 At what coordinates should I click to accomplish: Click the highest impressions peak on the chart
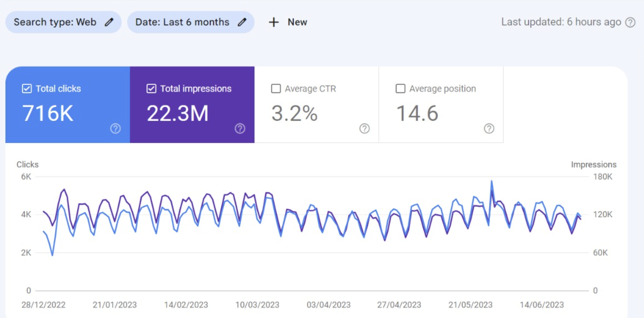pos(492,181)
